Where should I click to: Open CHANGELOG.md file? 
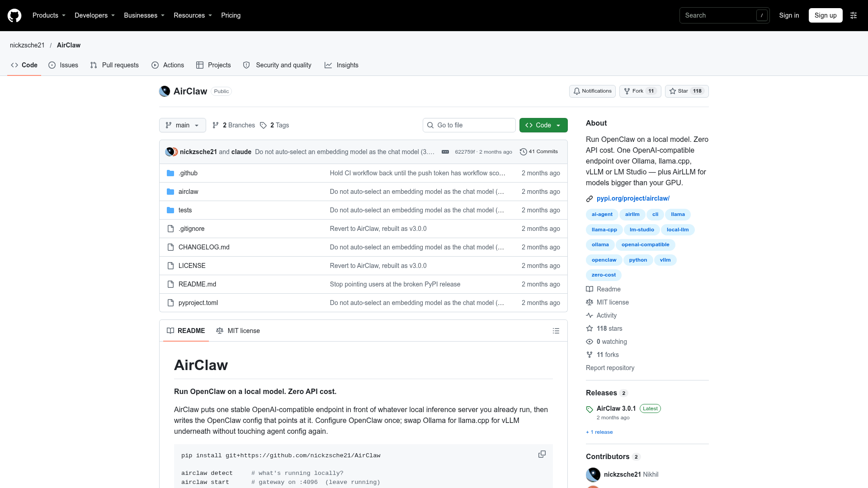(x=204, y=247)
